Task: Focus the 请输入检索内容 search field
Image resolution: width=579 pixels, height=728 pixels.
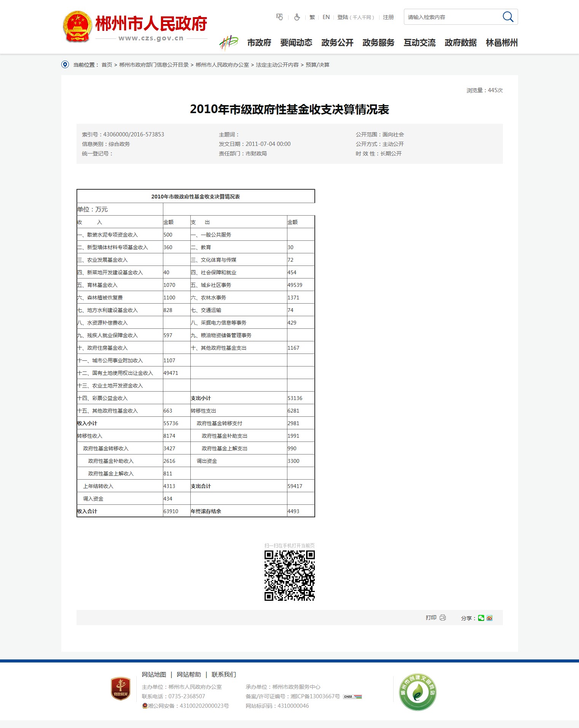Action: 453,17
